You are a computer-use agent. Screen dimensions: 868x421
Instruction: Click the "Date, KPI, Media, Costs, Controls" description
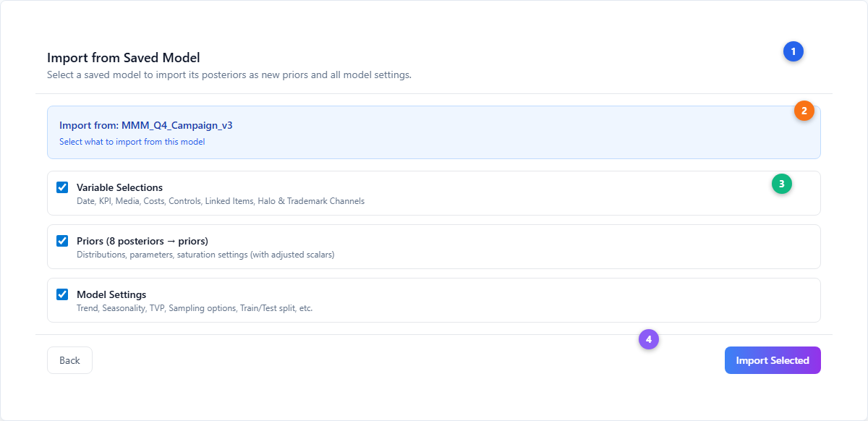pyautogui.click(x=221, y=201)
